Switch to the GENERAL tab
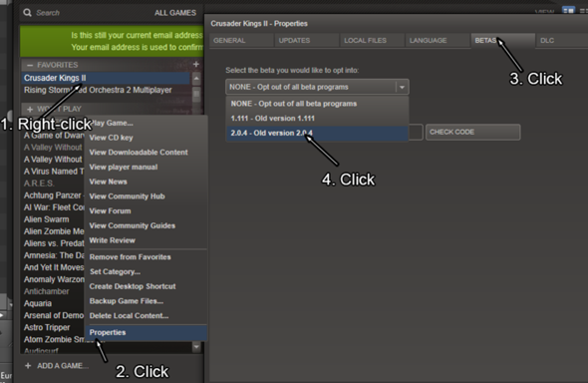The image size is (588, 383). [241, 41]
